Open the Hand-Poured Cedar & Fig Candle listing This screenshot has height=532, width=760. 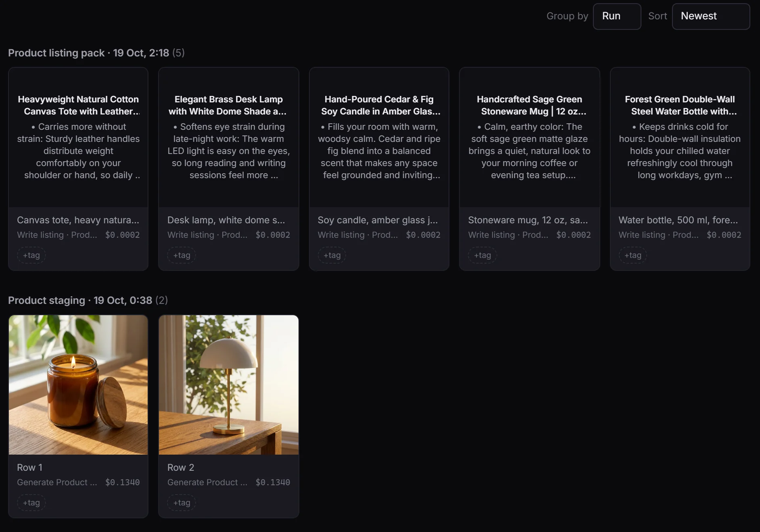(x=379, y=137)
